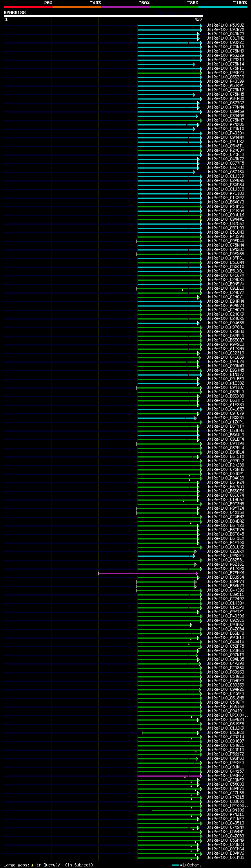The width and height of the screenshot is (251, 868).
Task: Select the UniRef100_Q564N1 label
Action: tap(225, 832)
